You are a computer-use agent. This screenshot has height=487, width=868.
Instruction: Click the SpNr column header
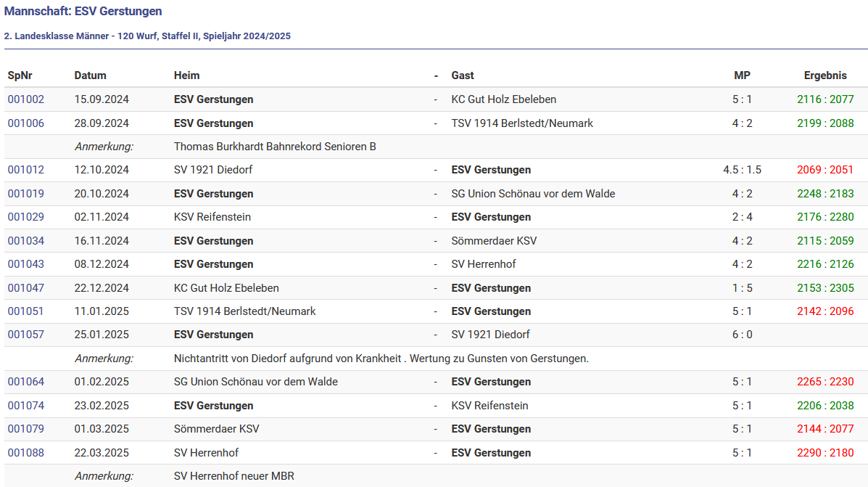point(20,75)
